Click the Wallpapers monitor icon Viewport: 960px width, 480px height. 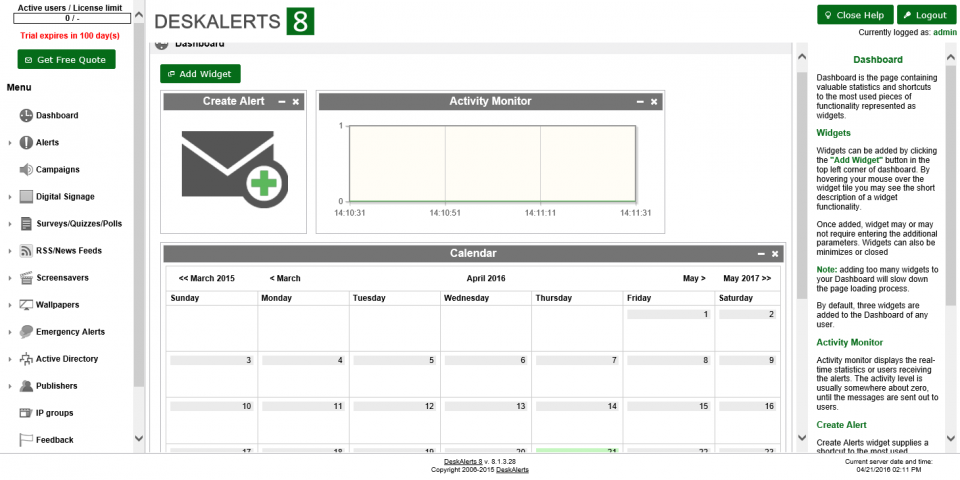pyautogui.click(x=26, y=305)
